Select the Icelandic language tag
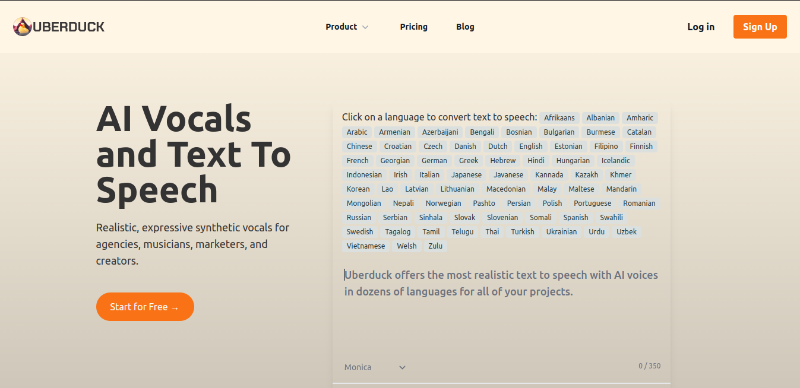The height and width of the screenshot is (388, 800). coord(616,161)
